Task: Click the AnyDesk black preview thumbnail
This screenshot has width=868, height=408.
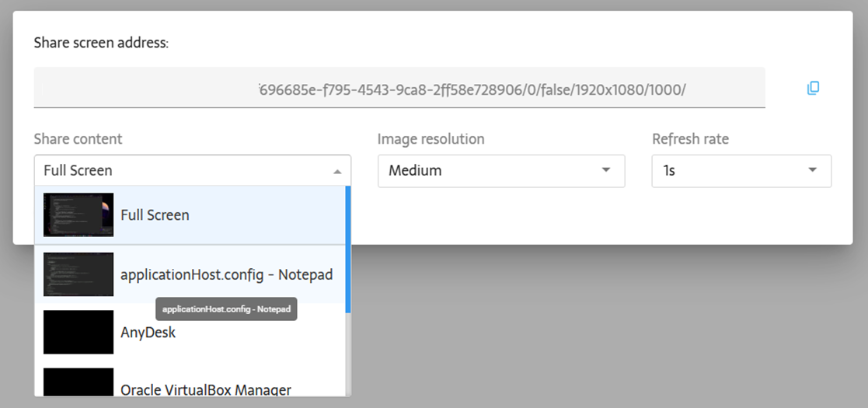Action: click(x=78, y=333)
